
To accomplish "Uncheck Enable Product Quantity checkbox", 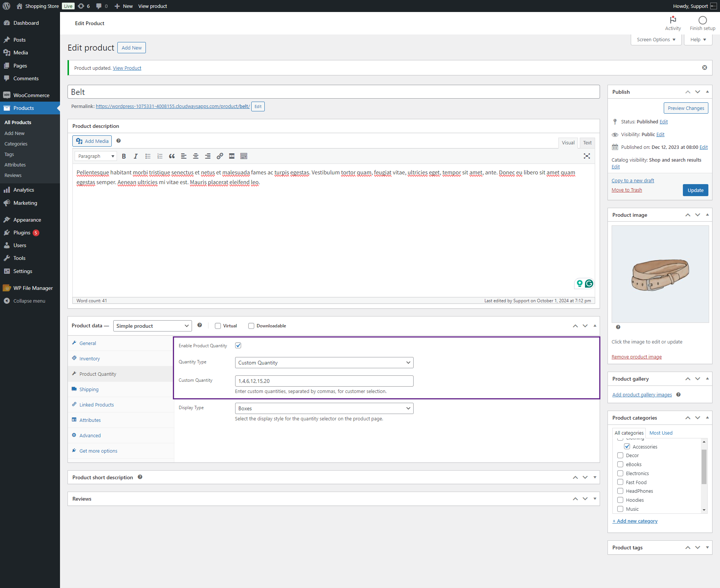I will tap(238, 345).
